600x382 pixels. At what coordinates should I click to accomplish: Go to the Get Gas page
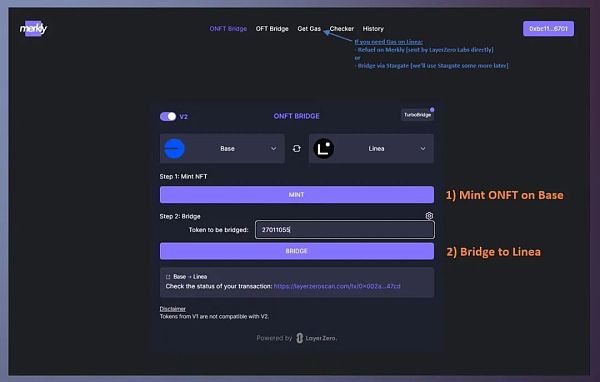[309, 29]
